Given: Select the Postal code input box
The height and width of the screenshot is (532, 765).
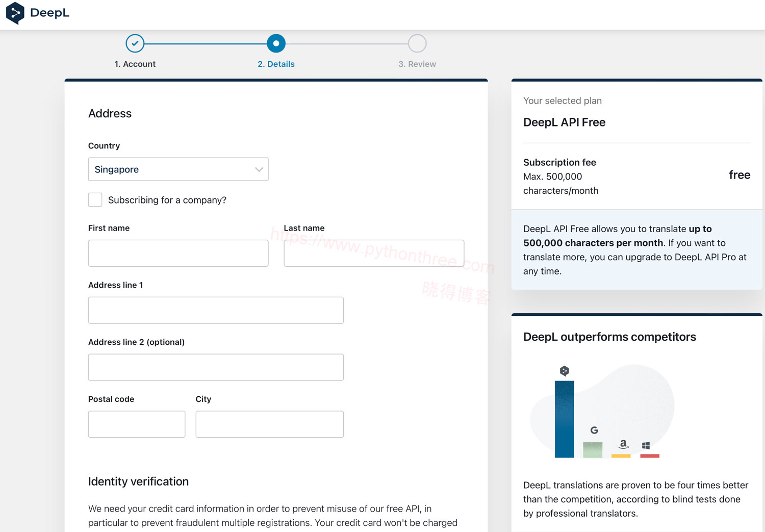Looking at the screenshot, I should [x=137, y=424].
